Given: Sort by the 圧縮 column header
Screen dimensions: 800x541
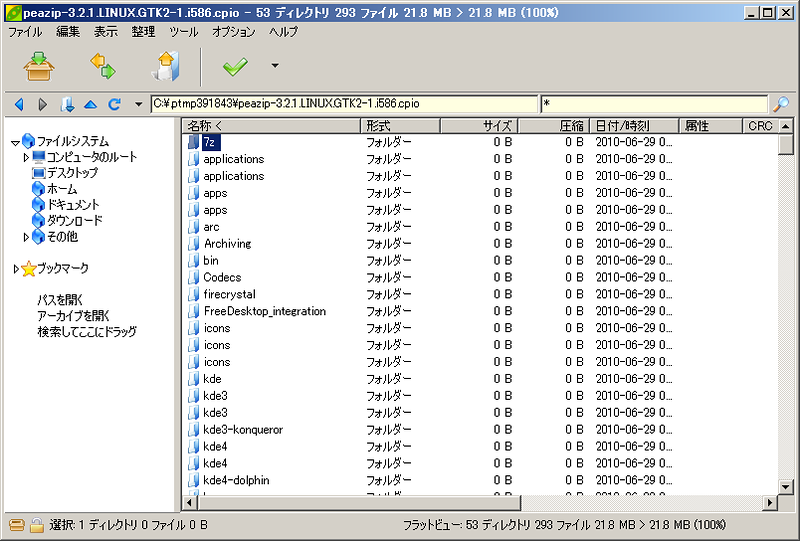Looking at the screenshot, I should coord(555,126).
